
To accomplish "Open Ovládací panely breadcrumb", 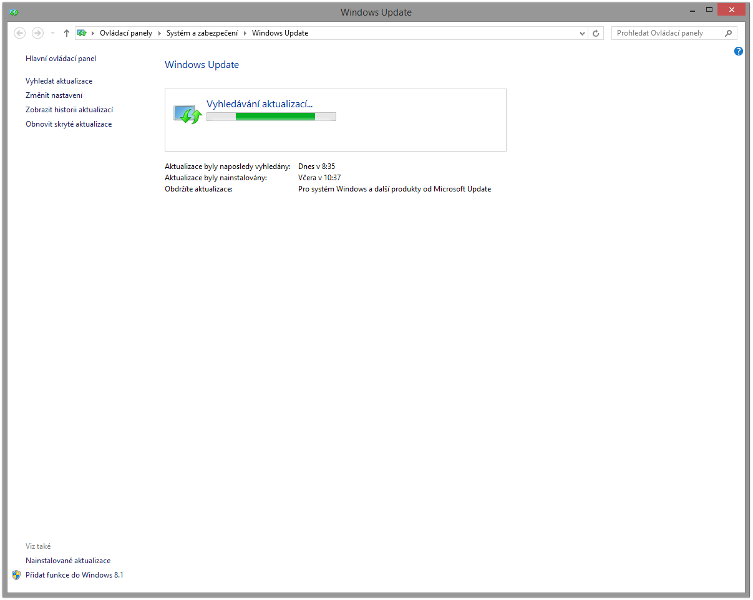I will [126, 33].
